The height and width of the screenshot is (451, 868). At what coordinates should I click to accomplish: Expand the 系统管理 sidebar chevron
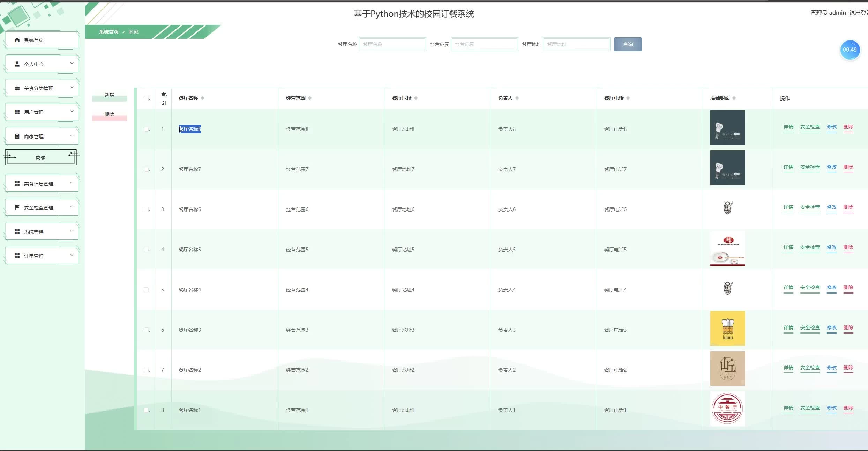click(x=72, y=231)
